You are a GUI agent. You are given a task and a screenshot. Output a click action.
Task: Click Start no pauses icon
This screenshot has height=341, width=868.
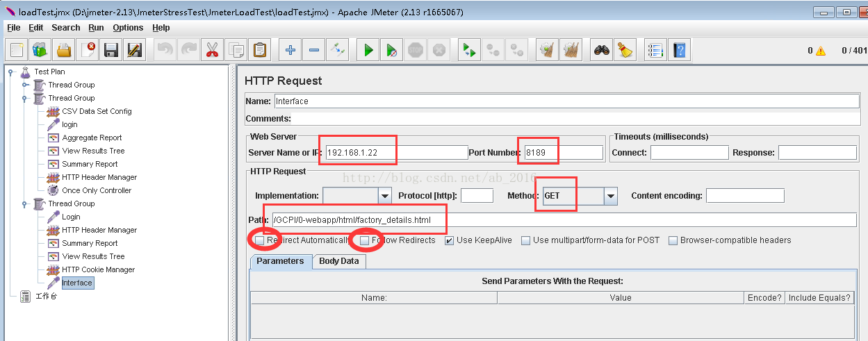coord(392,50)
